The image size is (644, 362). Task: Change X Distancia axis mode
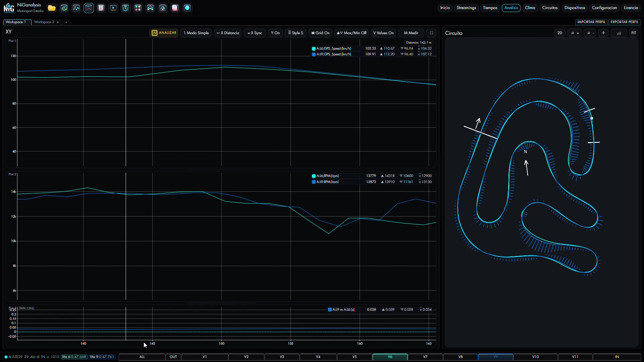pos(228,33)
